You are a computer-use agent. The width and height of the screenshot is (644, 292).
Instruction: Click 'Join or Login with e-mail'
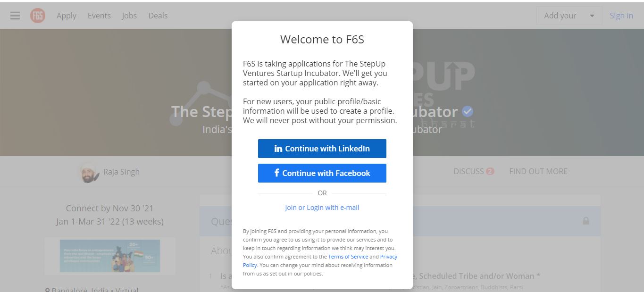pyautogui.click(x=322, y=208)
